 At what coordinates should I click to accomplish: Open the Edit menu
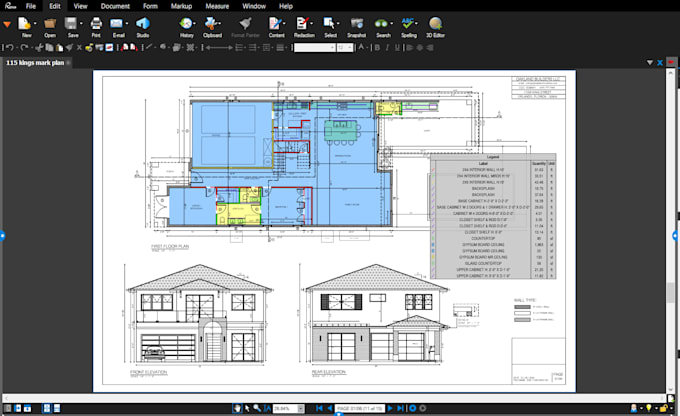(x=55, y=6)
